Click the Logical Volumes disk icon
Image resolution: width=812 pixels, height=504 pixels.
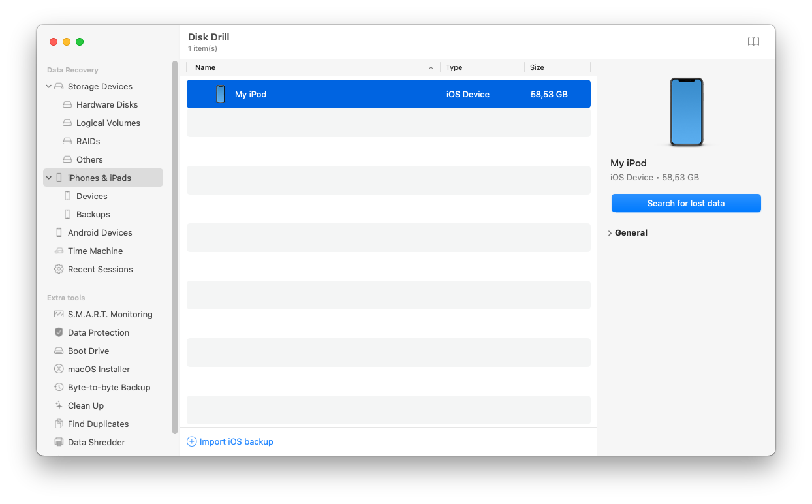point(67,123)
